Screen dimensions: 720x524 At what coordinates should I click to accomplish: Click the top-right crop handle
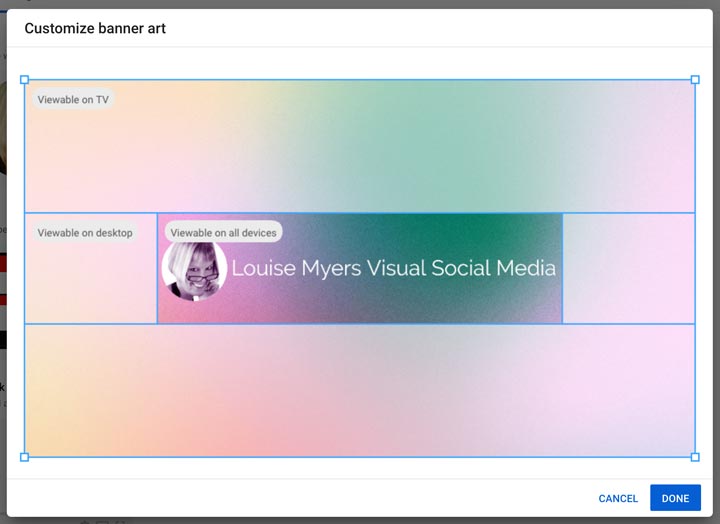(695, 80)
